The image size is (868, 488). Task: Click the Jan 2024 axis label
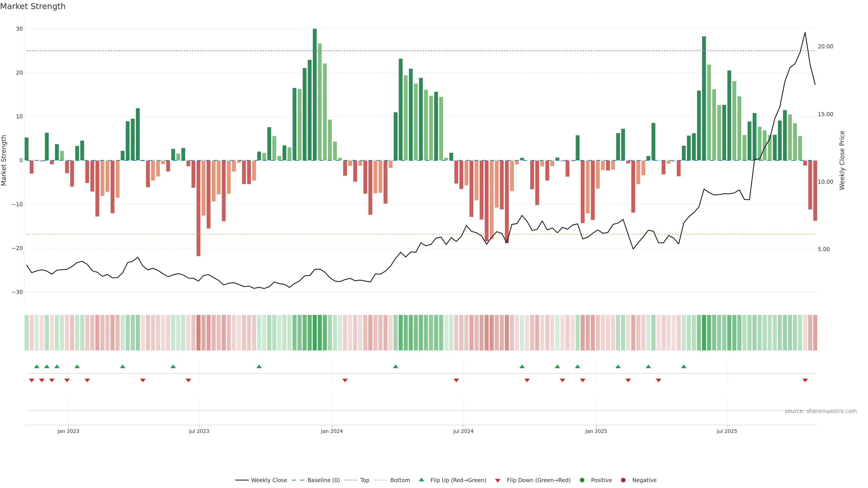[x=332, y=431]
